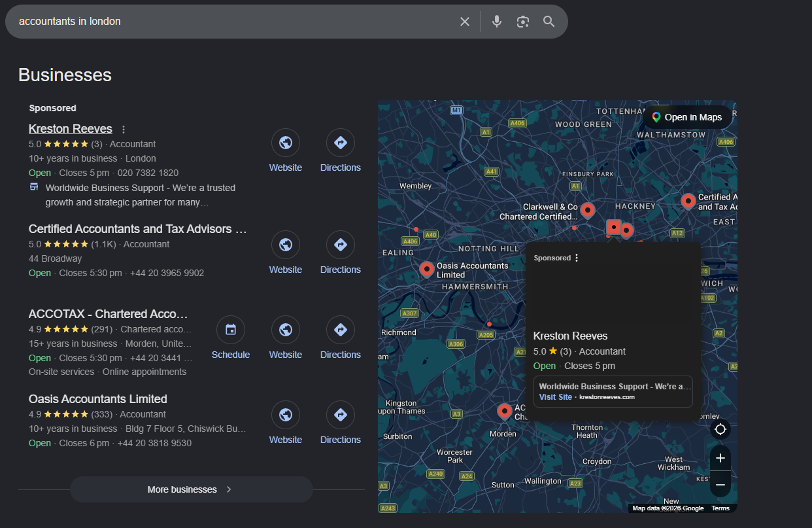Click the (333) reviews count for Oasis
The image size is (812, 528).
click(101, 414)
